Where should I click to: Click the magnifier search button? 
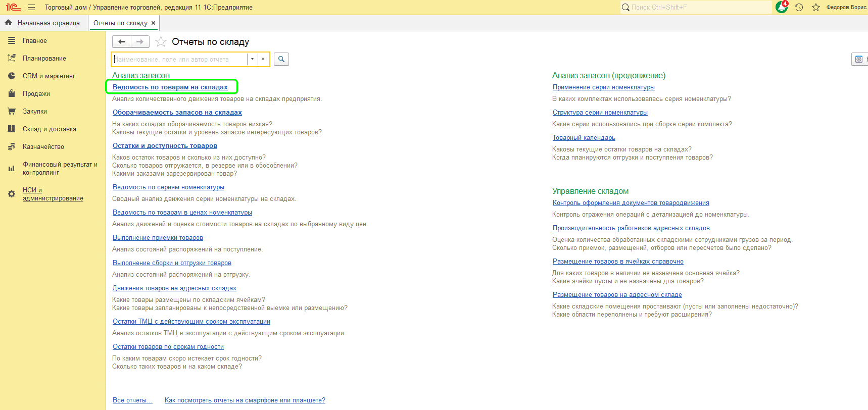pos(281,59)
